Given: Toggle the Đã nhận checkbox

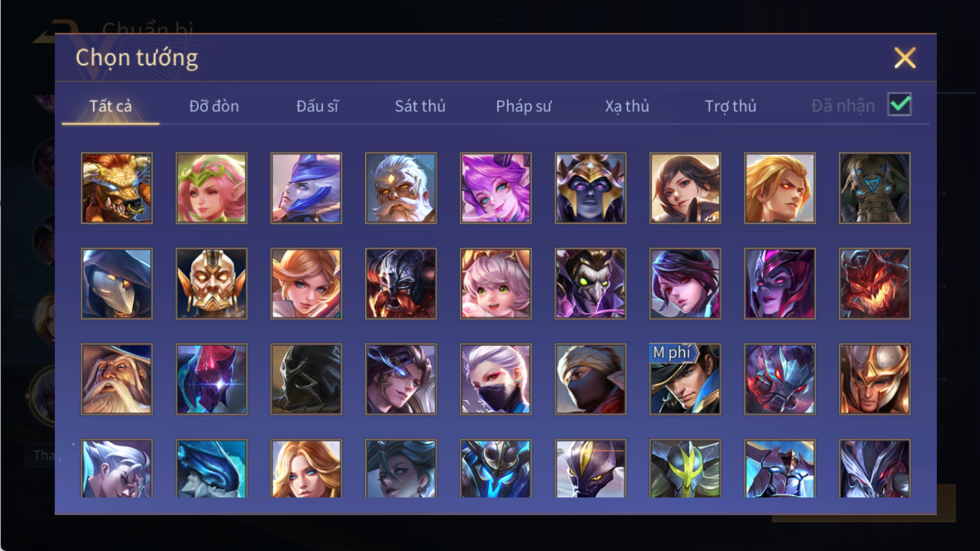Looking at the screenshot, I should (x=900, y=105).
